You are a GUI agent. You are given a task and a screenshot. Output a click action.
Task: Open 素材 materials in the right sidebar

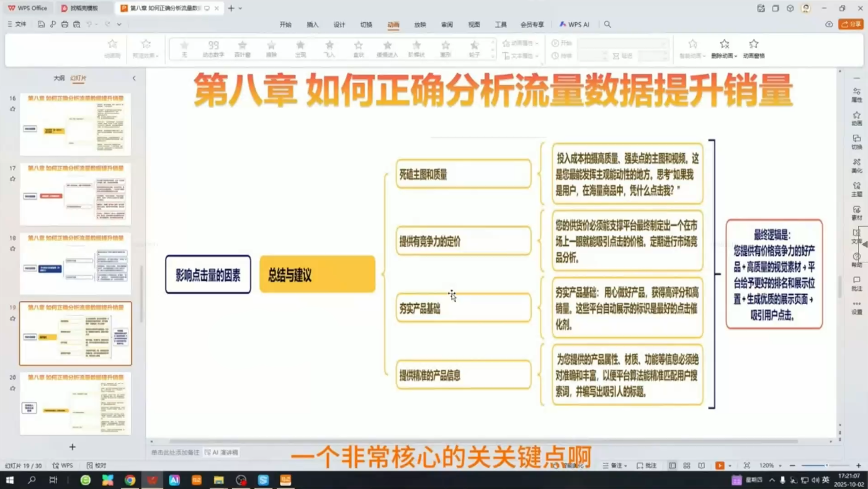tap(857, 213)
